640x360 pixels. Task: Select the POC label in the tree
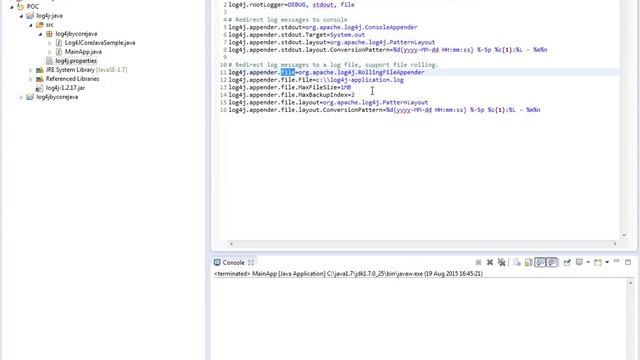(x=33, y=7)
